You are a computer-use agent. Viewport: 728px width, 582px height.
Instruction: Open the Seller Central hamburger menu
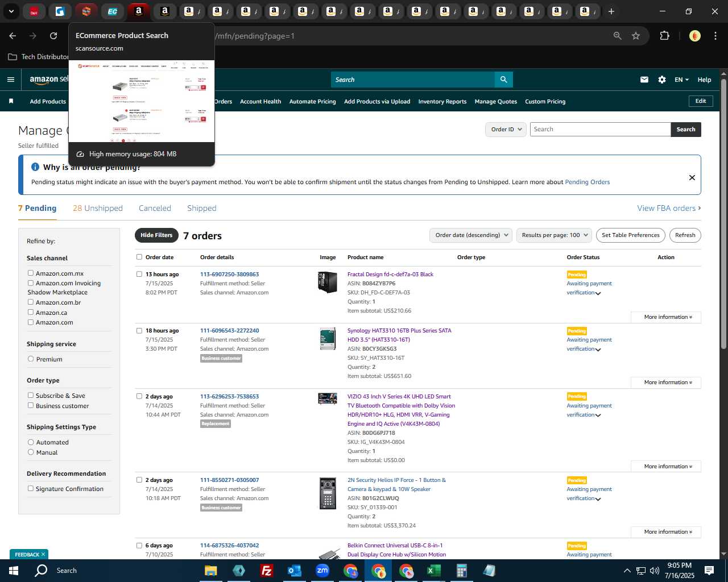11,80
